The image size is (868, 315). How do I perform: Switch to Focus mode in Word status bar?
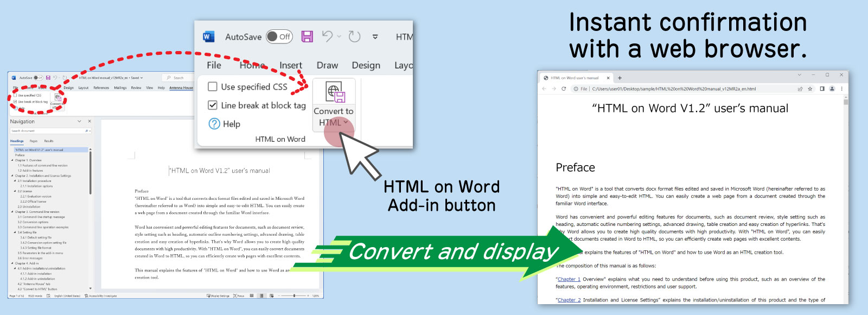(239, 296)
